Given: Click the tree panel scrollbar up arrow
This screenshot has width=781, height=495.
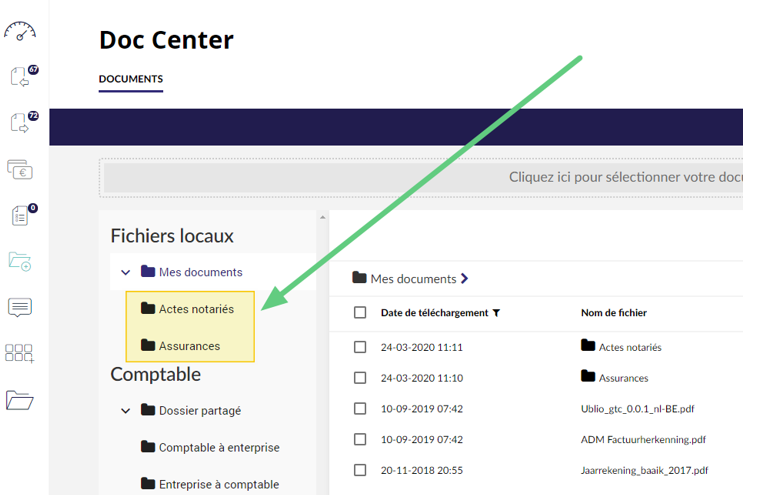Looking at the screenshot, I should 323,217.
